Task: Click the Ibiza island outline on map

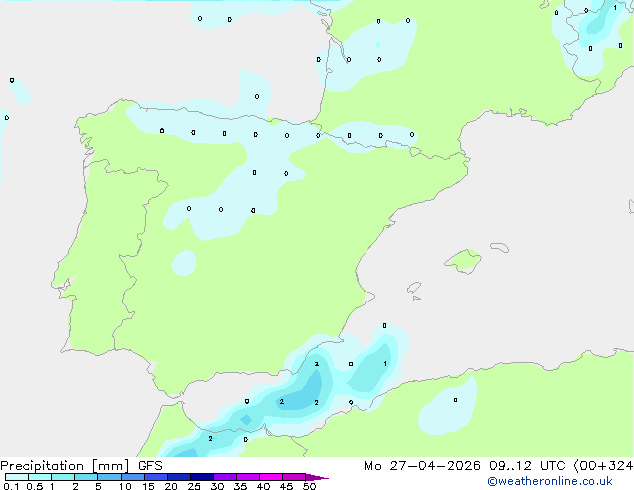Action: [x=414, y=288]
